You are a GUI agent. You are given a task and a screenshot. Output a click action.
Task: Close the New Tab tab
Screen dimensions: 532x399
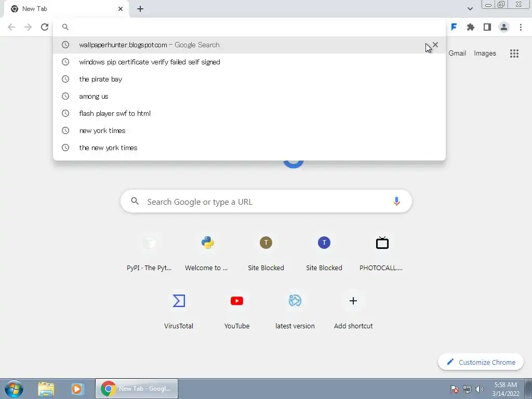tap(121, 9)
